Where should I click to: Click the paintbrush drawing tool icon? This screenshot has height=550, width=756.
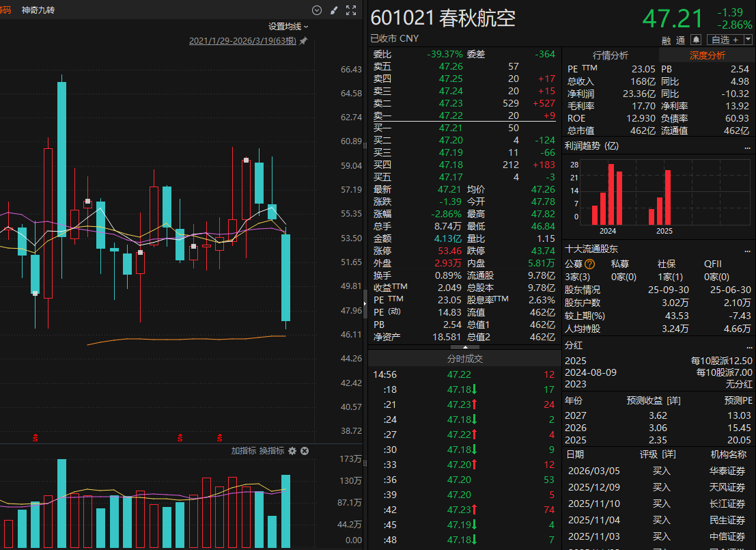click(334, 10)
